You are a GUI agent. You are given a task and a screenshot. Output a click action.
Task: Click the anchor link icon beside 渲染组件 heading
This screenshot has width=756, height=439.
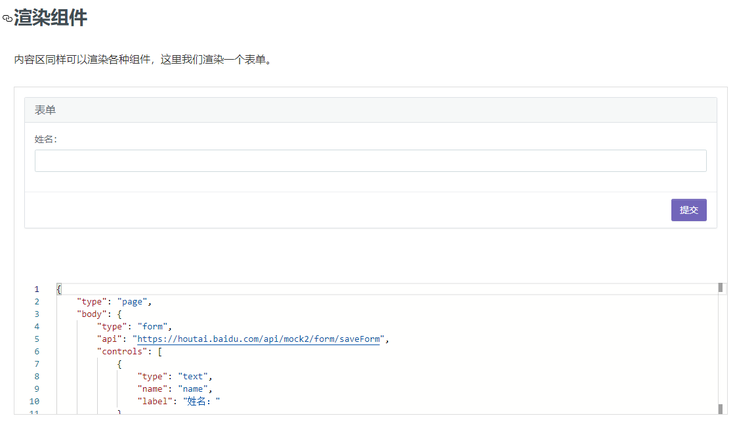point(8,18)
